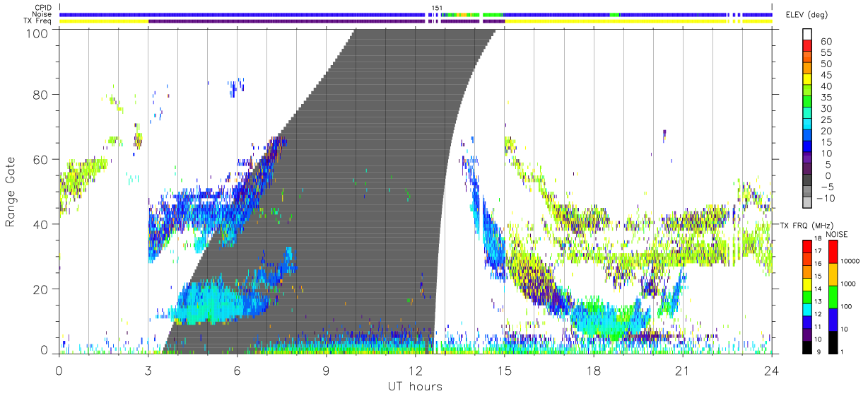Select the black NOISE swatch between 1 and 10
Image resolution: width=868 pixels, height=401 pixels.
click(x=833, y=341)
